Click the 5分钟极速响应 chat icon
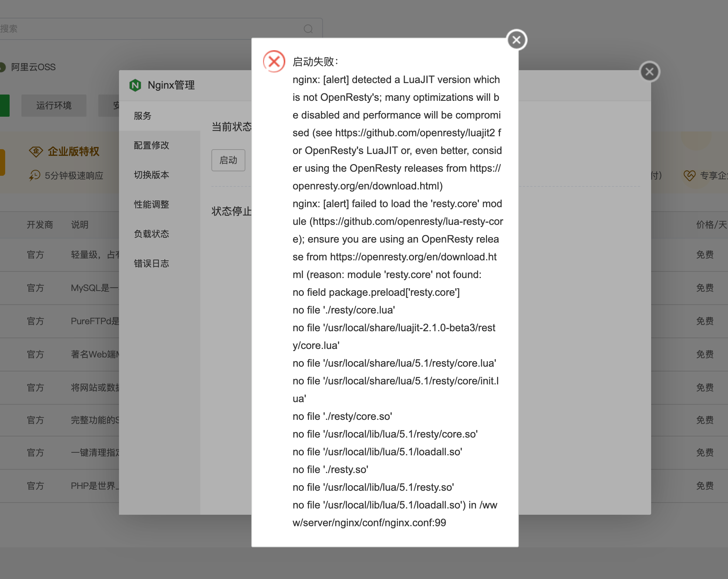The width and height of the screenshot is (728, 579). [x=35, y=175]
